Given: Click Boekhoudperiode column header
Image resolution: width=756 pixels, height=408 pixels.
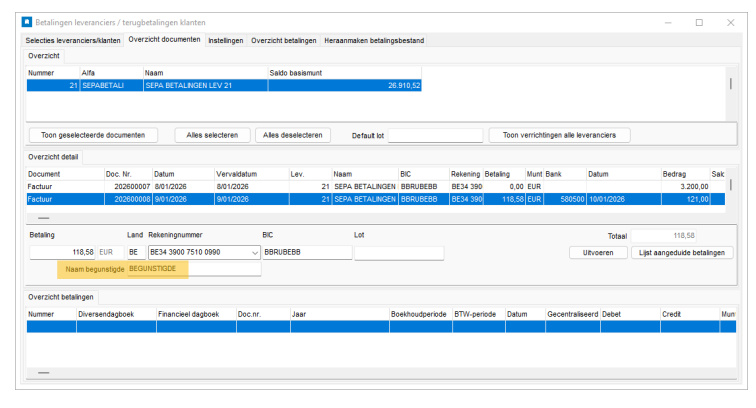Looking at the screenshot, I should pos(421,314).
